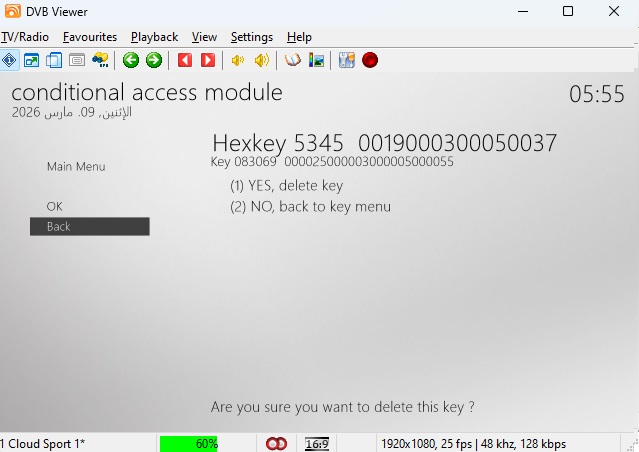Click the red left arrow toolbar icon

pyautogui.click(x=184, y=60)
